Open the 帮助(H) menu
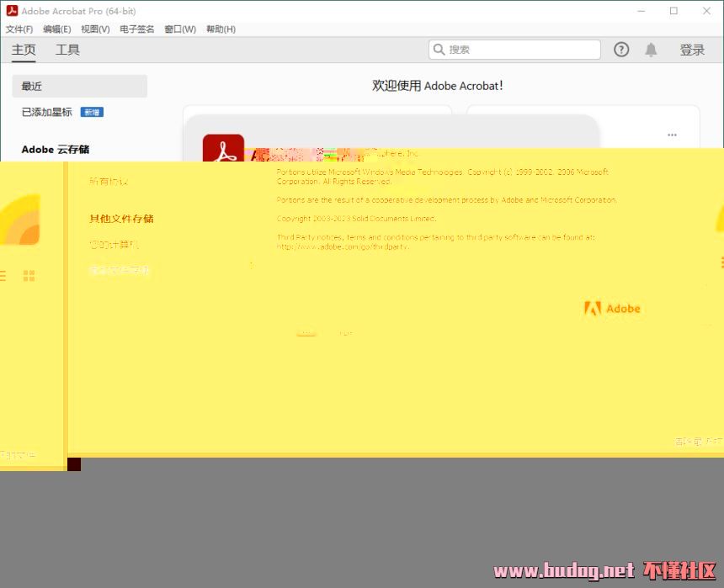Image resolution: width=724 pixels, height=588 pixels. (x=221, y=29)
